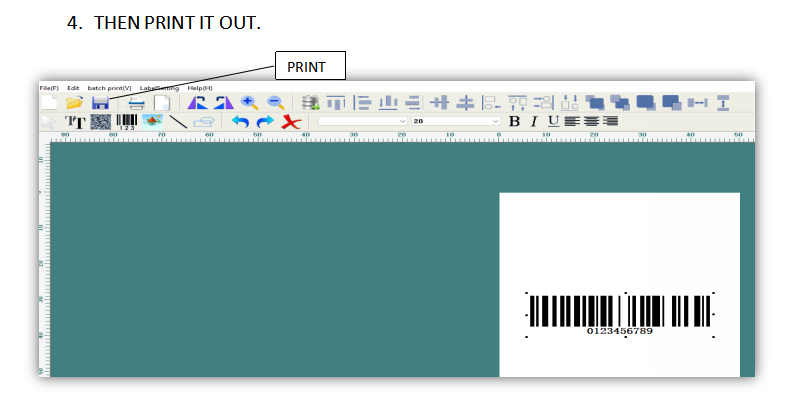The width and height of the screenshot is (797, 401).
Task: Move objects to the label's left edge
Action: click(491, 103)
